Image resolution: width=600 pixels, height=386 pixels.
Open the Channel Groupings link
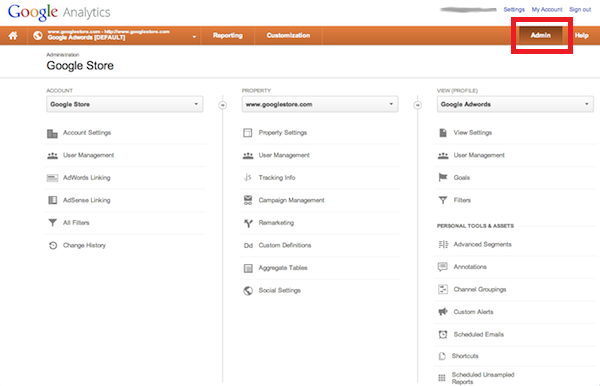tap(480, 290)
